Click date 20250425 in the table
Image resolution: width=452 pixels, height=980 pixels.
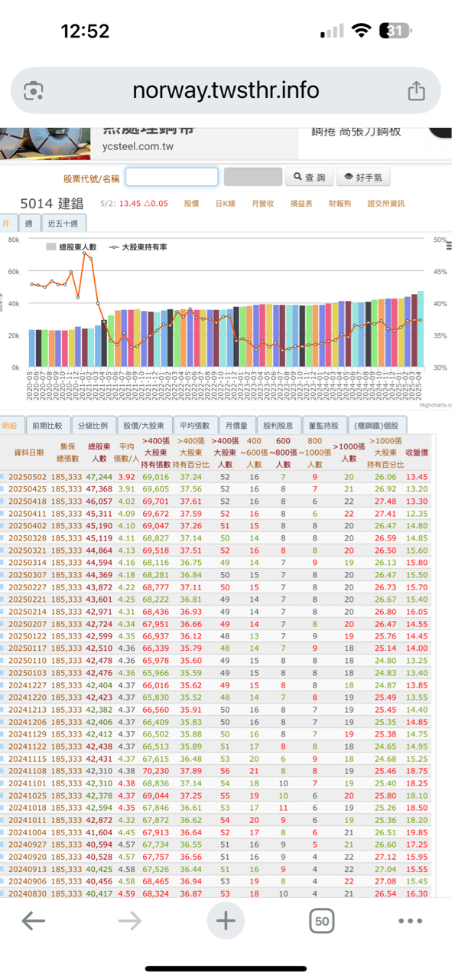click(x=28, y=489)
